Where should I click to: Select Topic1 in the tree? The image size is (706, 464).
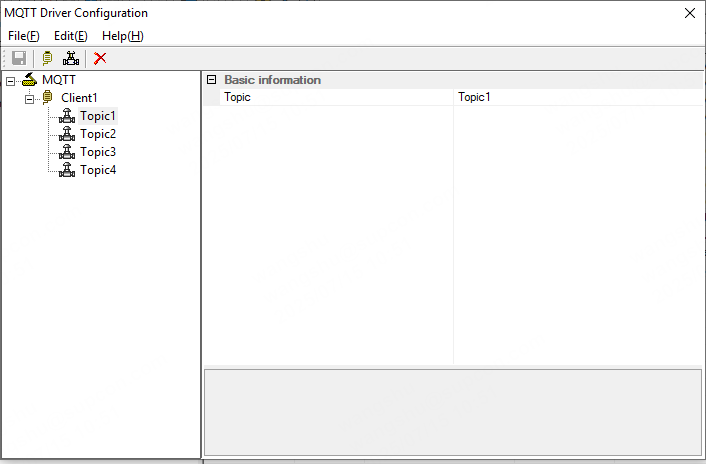click(x=98, y=116)
